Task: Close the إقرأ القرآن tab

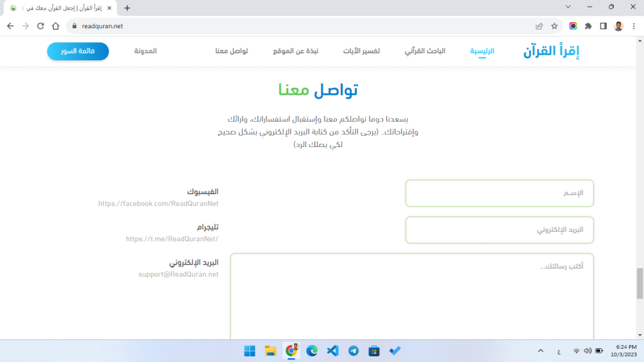Action: pyautogui.click(x=109, y=8)
